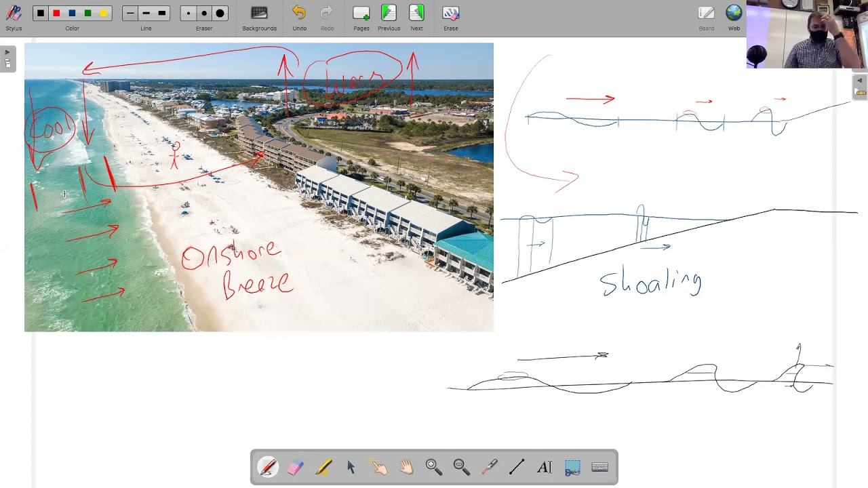The width and height of the screenshot is (868, 488).
Task: Switch to Board mode
Action: point(706,18)
